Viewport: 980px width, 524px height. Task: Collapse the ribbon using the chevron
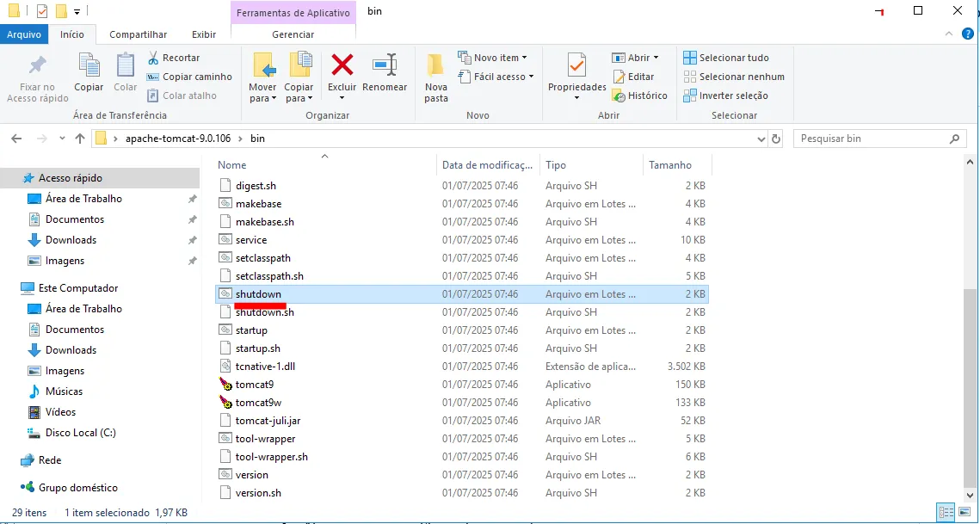[x=949, y=34]
